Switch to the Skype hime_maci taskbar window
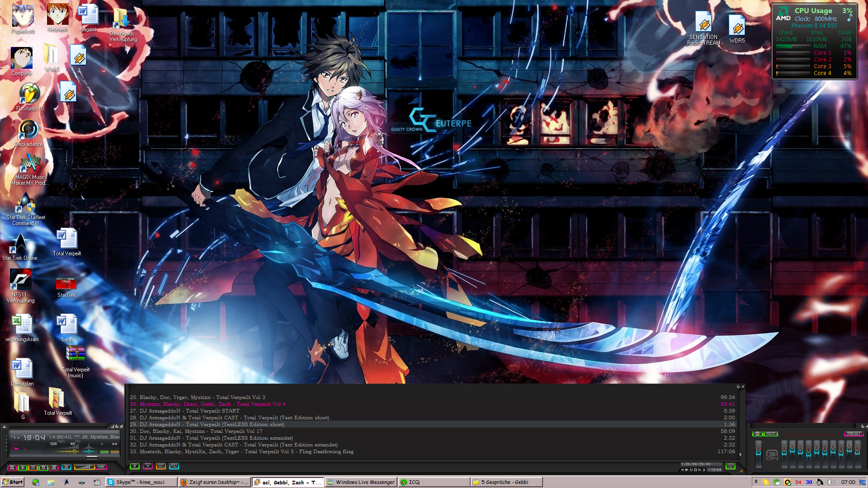This screenshot has height=488, width=868. point(141,482)
